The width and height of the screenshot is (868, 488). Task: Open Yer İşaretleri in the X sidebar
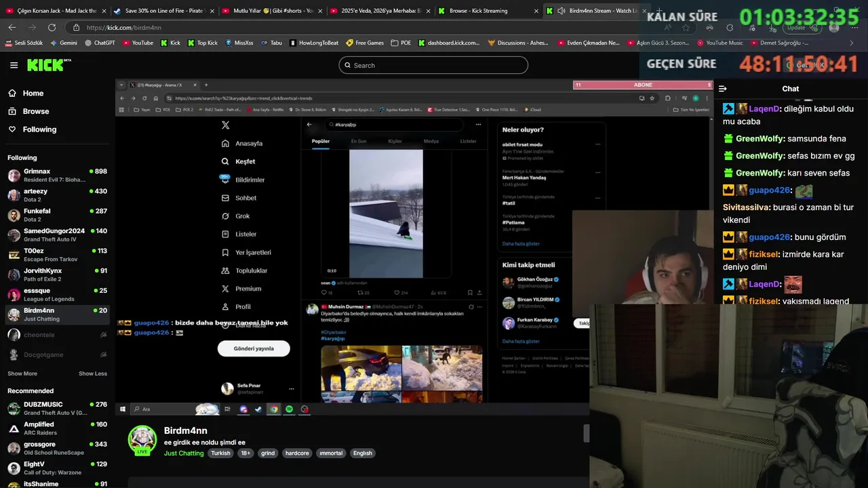tap(246, 252)
